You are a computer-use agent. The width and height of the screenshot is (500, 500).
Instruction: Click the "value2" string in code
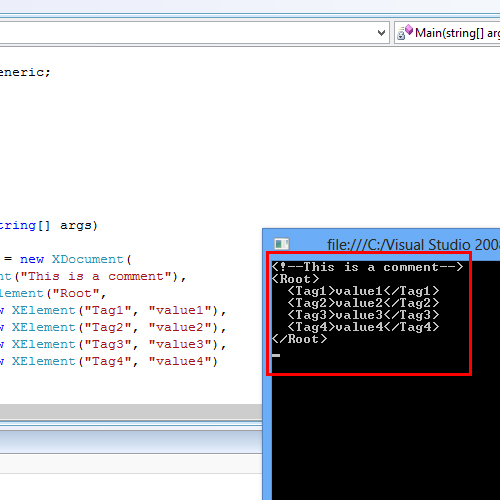coord(180,327)
